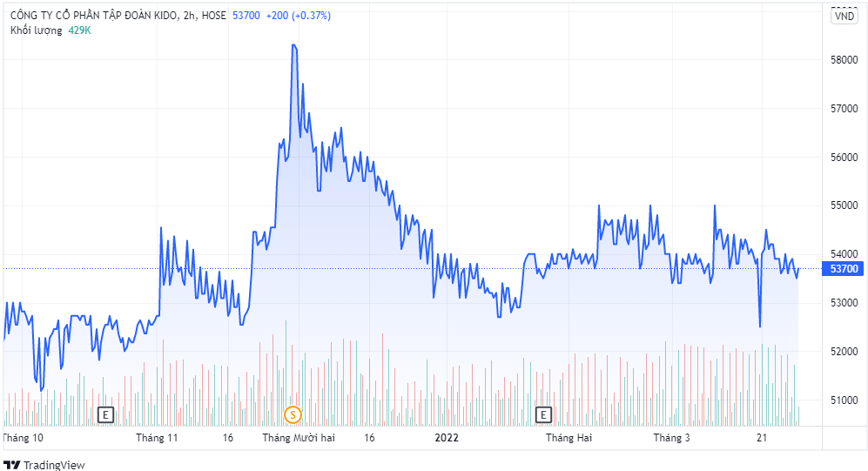Click the 21 date axis label
The image size is (868, 471).
click(762, 438)
